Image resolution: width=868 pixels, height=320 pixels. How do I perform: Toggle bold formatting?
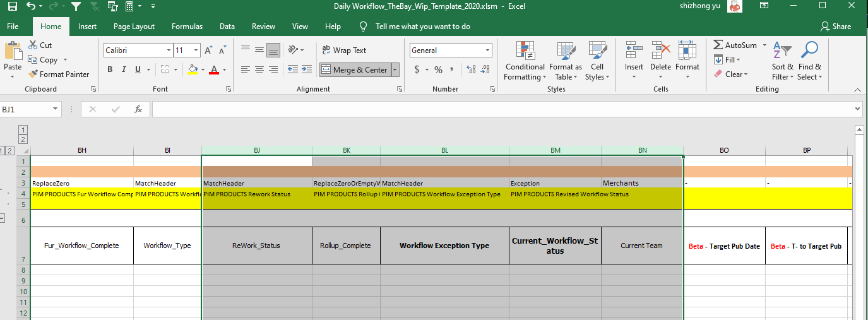[110, 69]
